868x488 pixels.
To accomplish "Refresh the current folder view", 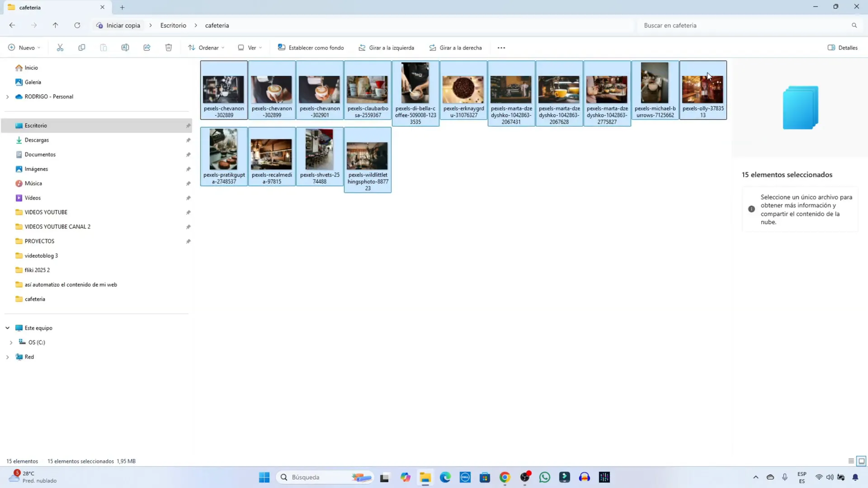I will coord(77,25).
